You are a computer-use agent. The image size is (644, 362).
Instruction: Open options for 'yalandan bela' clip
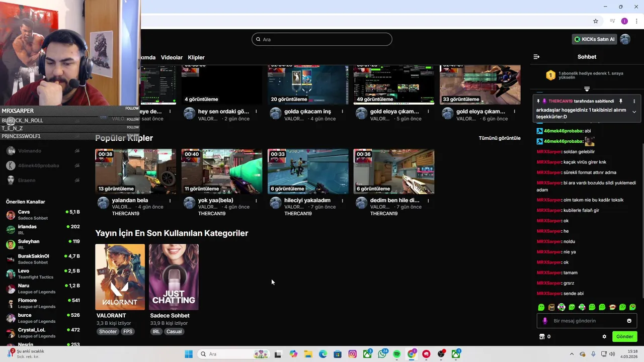pos(170,200)
